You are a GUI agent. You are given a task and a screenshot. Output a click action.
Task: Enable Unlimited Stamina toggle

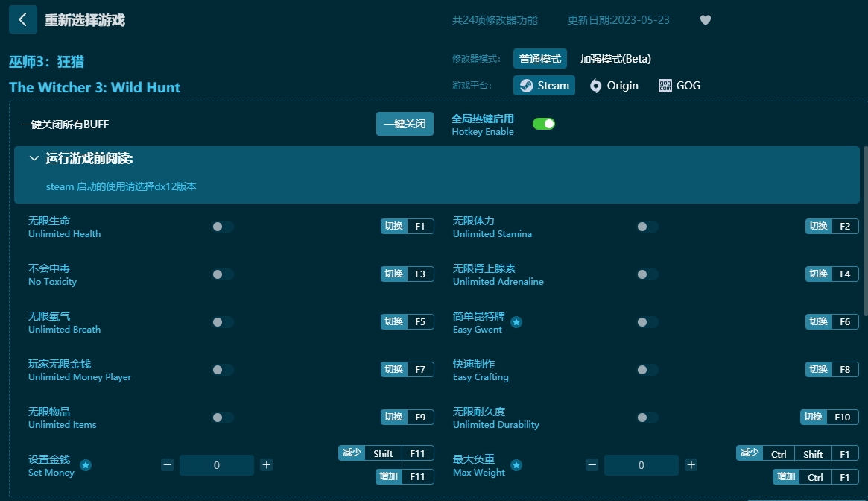click(647, 227)
